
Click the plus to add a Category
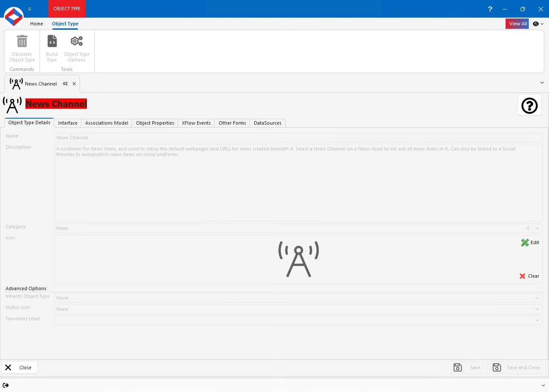(x=528, y=228)
